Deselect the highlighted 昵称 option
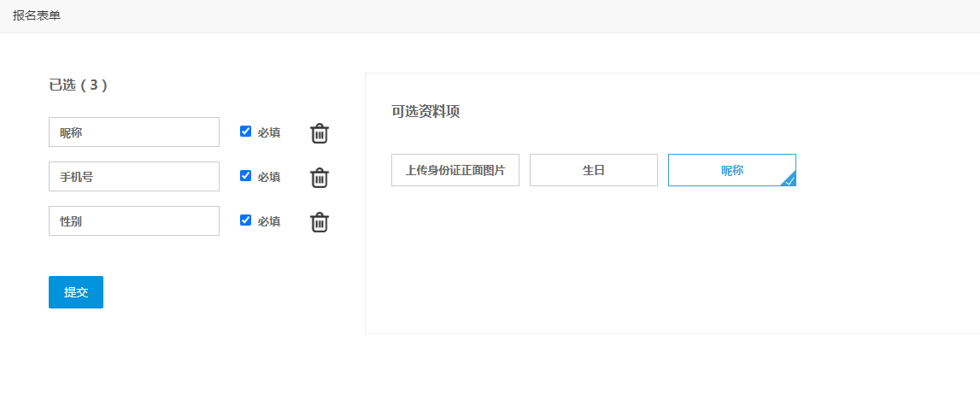 pos(732,170)
